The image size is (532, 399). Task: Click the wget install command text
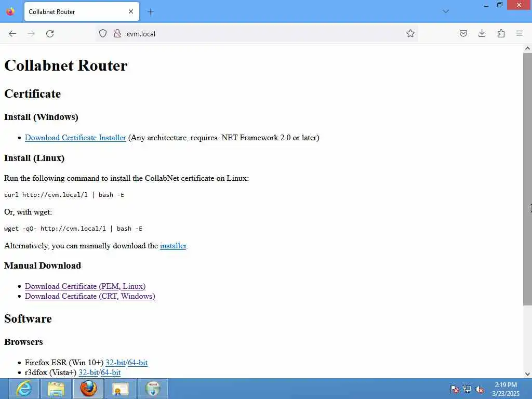click(x=73, y=229)
